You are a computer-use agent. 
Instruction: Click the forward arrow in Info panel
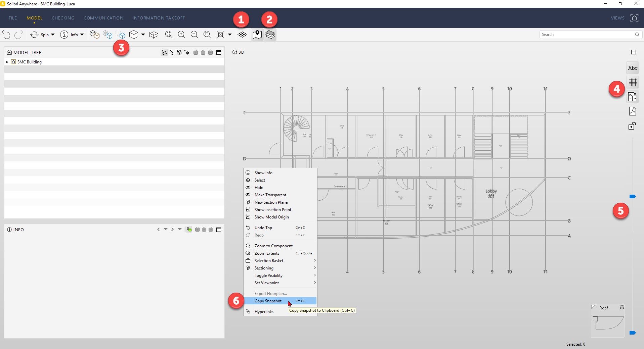[172, 230]
